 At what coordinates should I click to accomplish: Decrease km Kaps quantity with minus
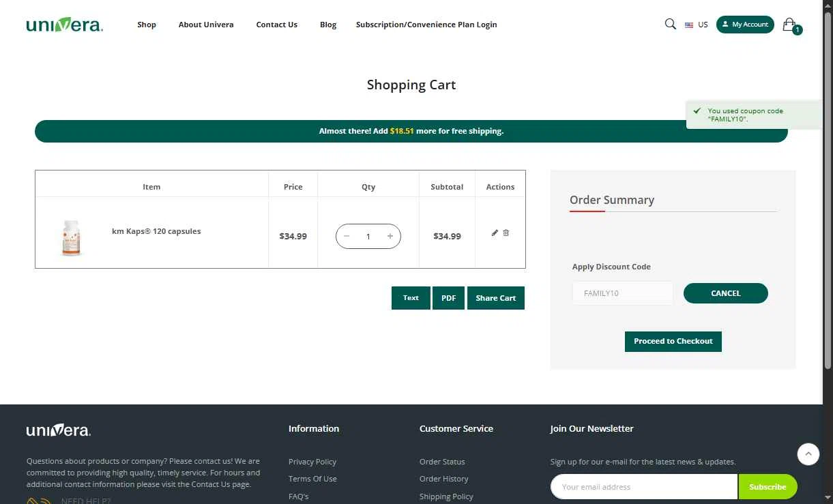[x=347, y=236]
